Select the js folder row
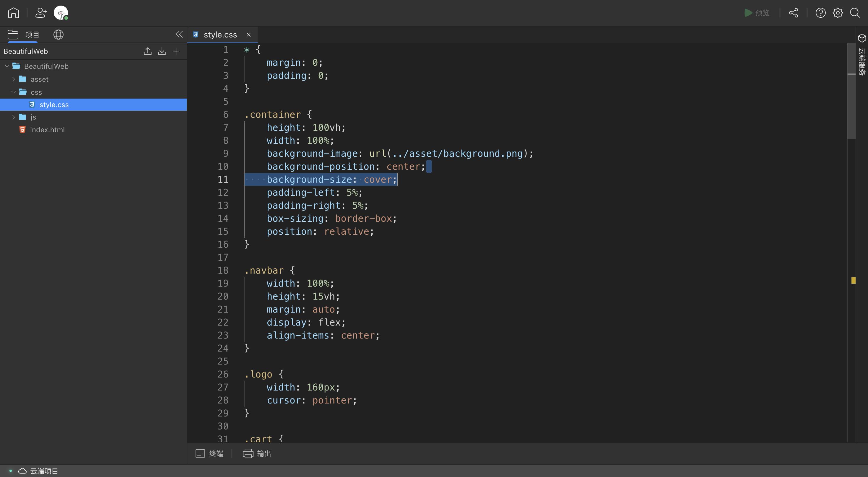This screenshot has width=868, height=477. [x=93, y=117]
